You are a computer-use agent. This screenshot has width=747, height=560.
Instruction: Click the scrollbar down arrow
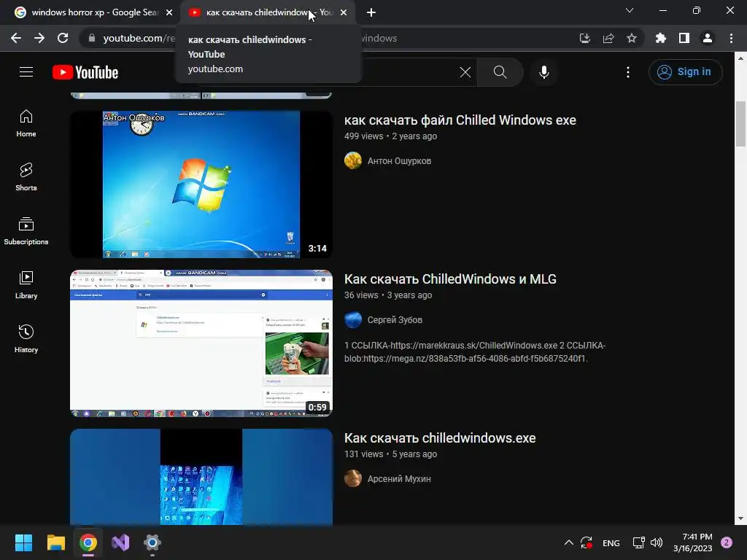[x=740, y=518]
